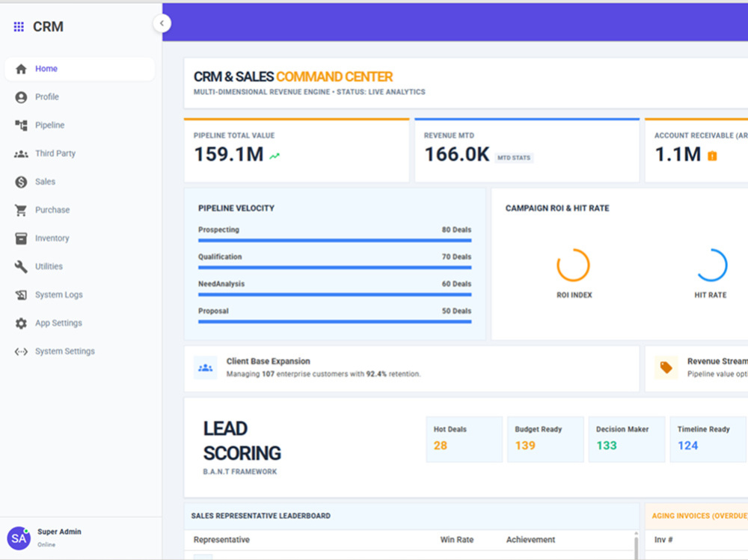The image size is (748, 560).
Task: Open System Logs from the sidebar
Action: tap(80, 295)
